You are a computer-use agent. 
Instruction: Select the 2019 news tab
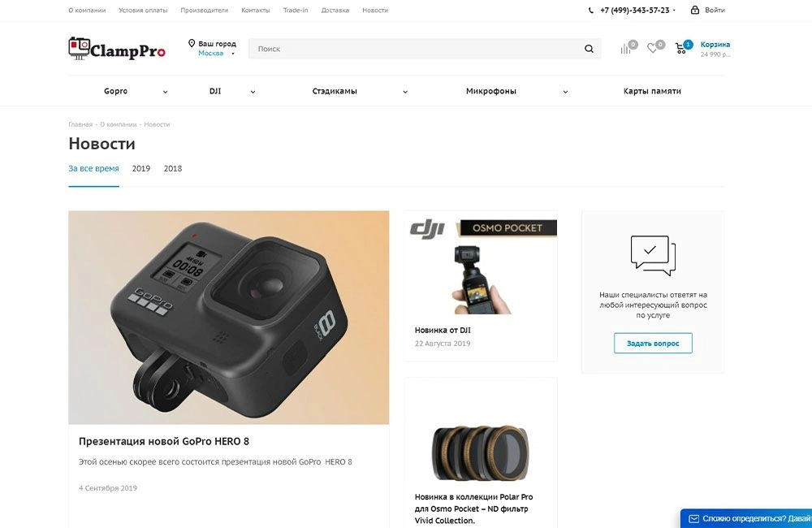point(140,168)
